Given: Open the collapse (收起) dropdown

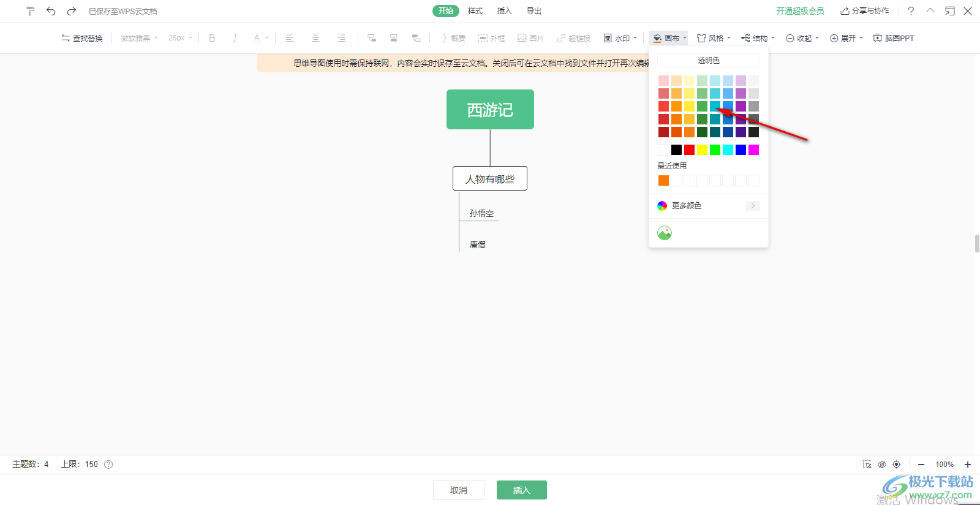Looking at the screenshot, I should [x=802, y=38].
